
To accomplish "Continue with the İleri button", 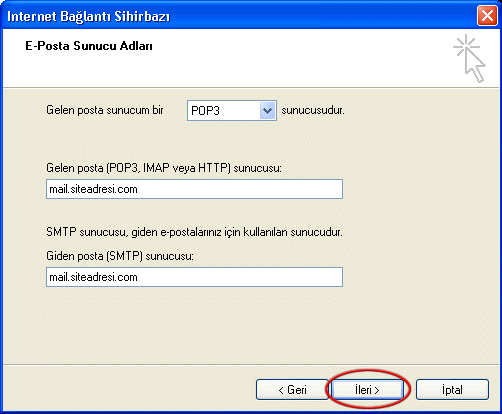I will point(367,389).
